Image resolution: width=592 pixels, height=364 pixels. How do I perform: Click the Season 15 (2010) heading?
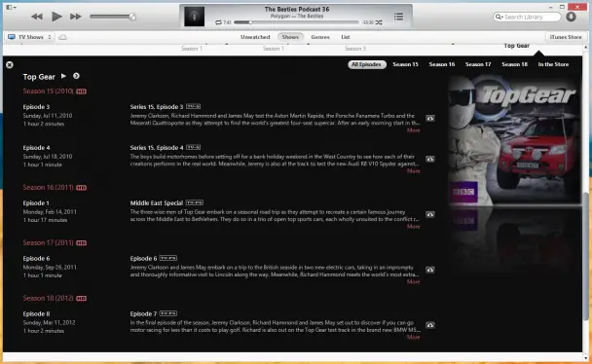[x=48, y=91]
